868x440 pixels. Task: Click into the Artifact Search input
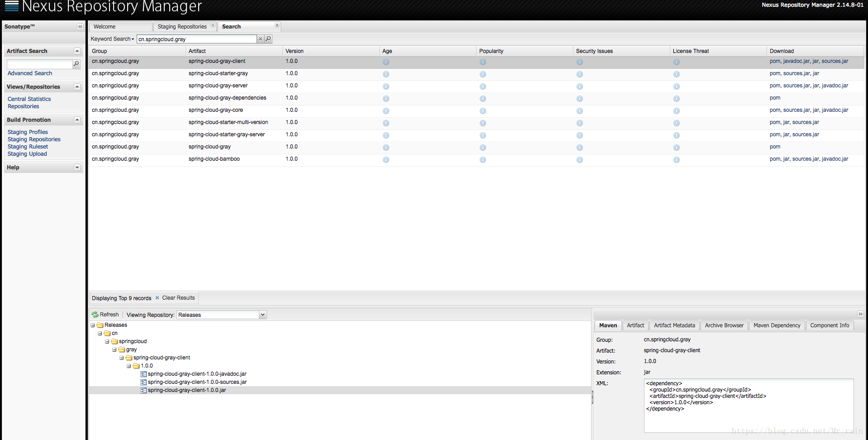coord(40,64)
